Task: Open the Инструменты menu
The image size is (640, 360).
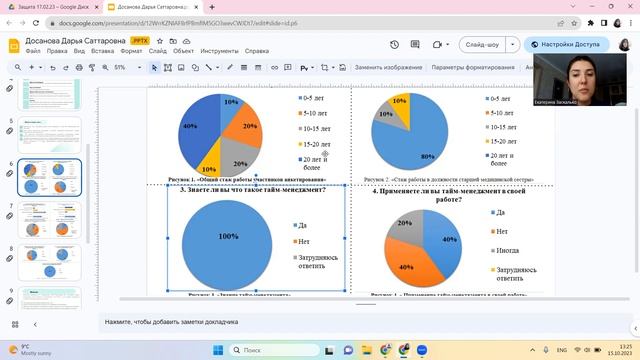Action: 219,51
